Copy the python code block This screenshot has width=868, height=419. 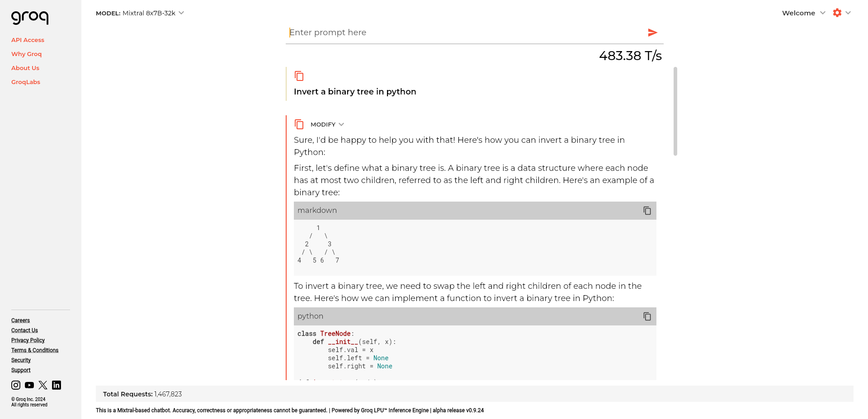coord(647,316)
